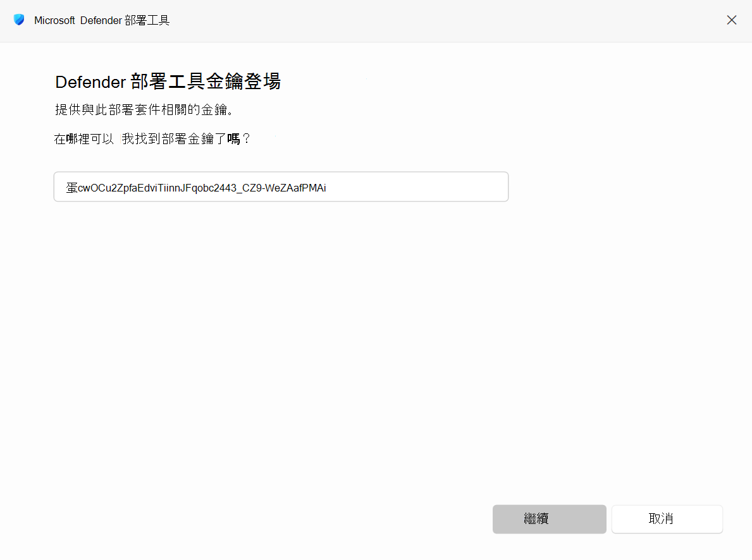Click the 取消 (Cancel) button
752x560 pixels.
coord(667,519)
